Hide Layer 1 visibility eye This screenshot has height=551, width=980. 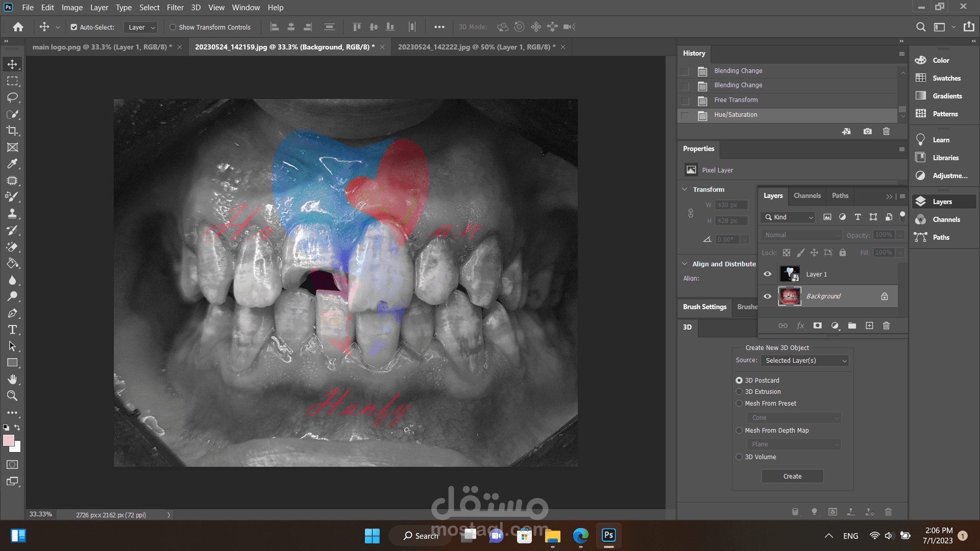coord(767,274)
